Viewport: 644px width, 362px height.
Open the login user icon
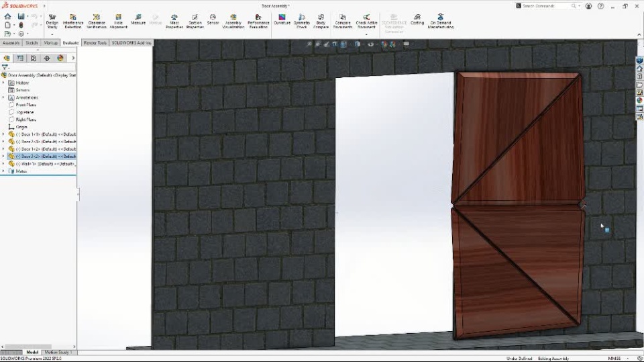click(x=588, y=6)
